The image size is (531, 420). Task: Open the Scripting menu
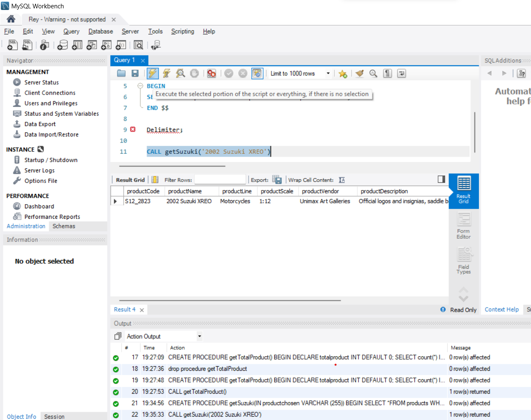click(x=182, y=31)
